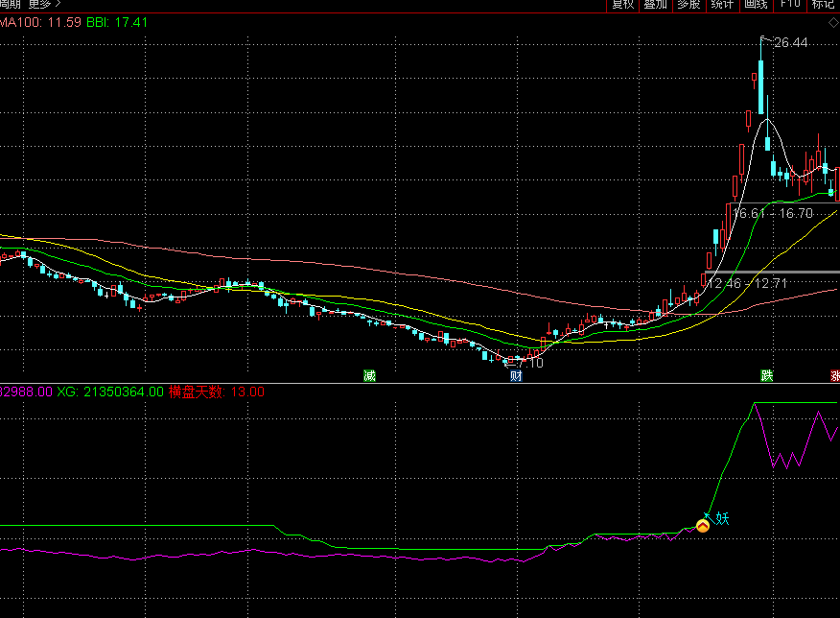Click the blue 财 marker icon
This screenshot has height=618, width=840.
pyautogui.click(x=516, y=376)
